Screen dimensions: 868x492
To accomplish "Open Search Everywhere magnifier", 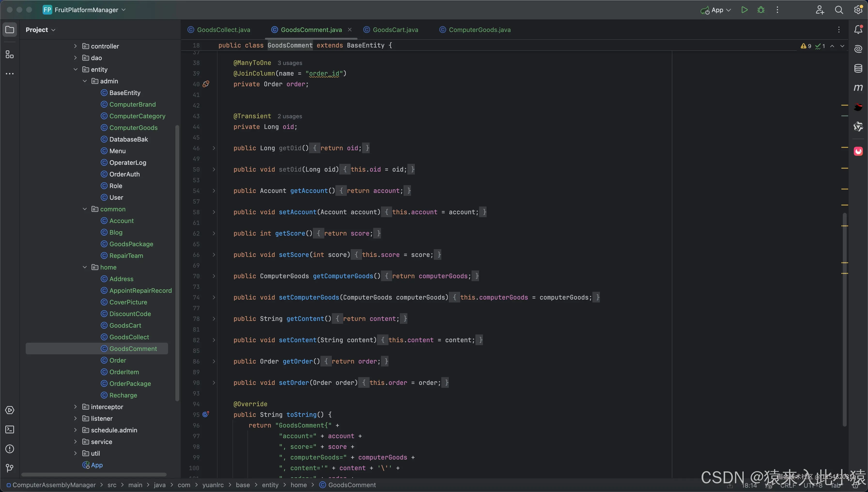I will point(839,10).
